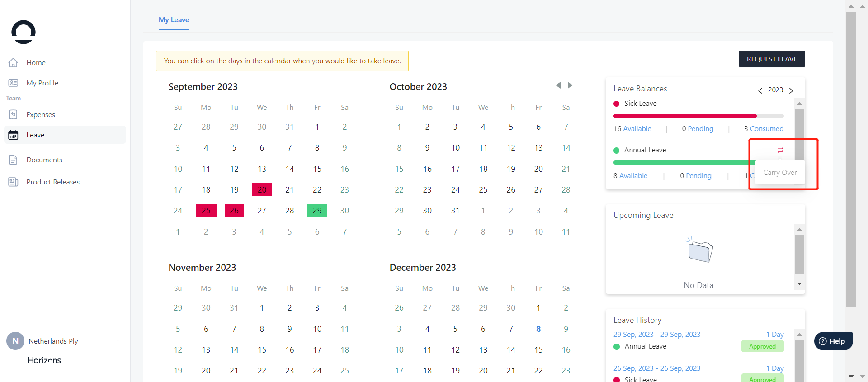Click the Product Releases newspaper icon

pos(14,182)
